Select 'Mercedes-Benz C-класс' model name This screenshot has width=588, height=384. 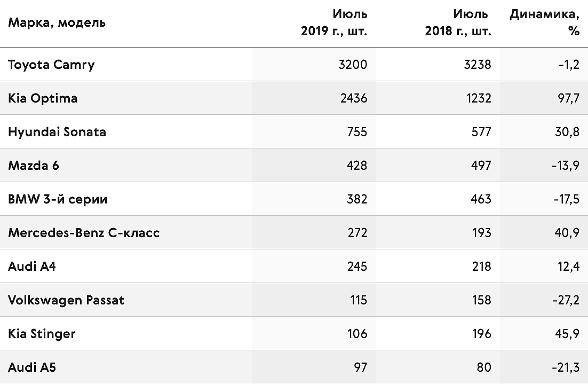pos(84,233)
